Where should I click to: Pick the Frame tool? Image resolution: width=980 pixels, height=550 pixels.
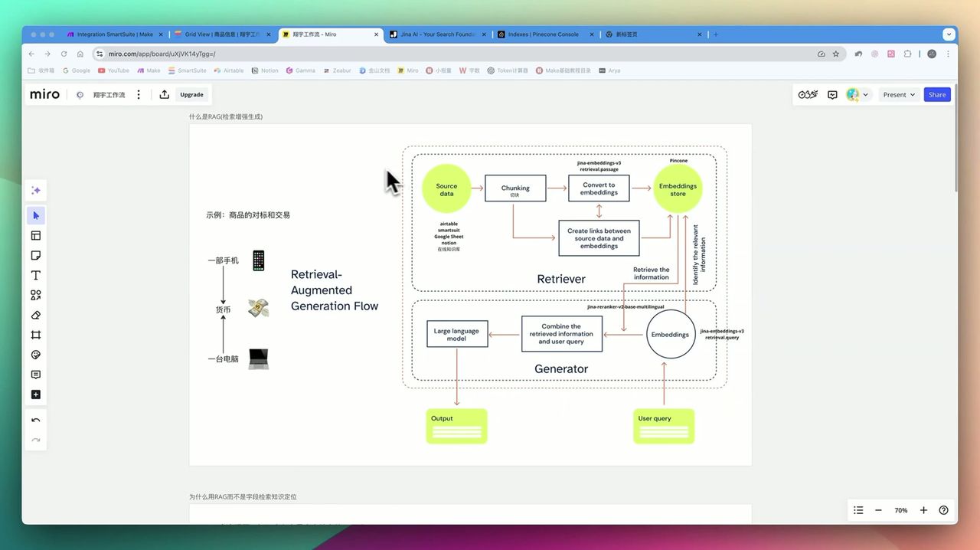36,335
